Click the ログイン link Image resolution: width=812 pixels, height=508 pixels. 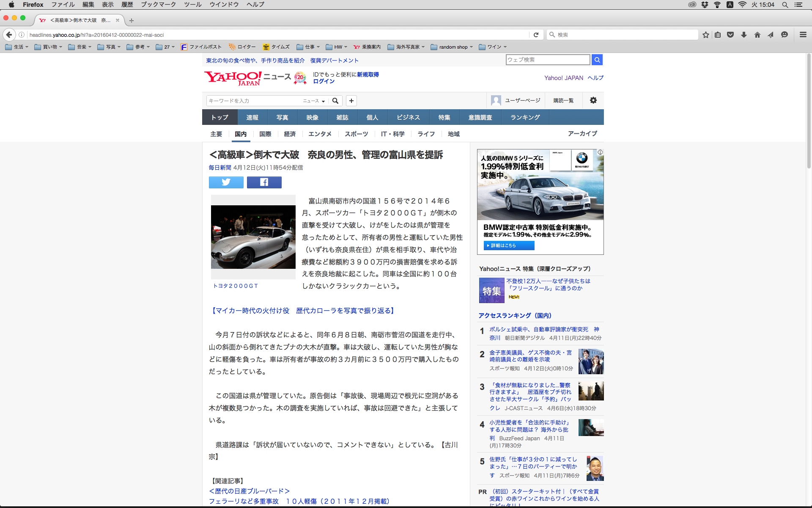pos(324,81)
